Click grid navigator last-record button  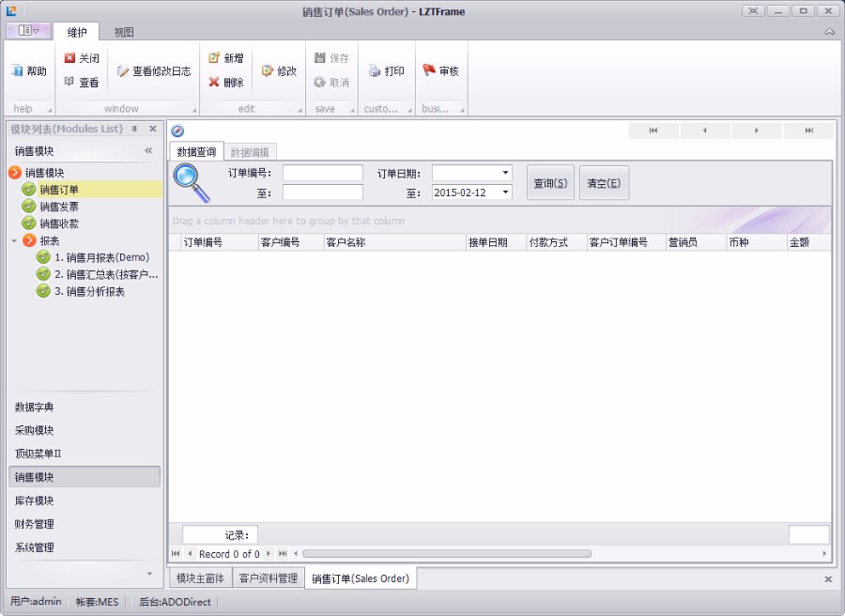[283, 553]
